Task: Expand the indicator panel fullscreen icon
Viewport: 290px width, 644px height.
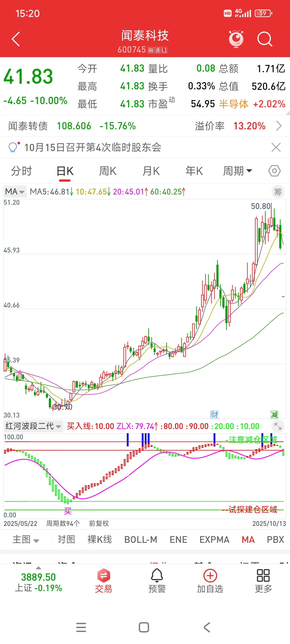Action: click(278, 426)
